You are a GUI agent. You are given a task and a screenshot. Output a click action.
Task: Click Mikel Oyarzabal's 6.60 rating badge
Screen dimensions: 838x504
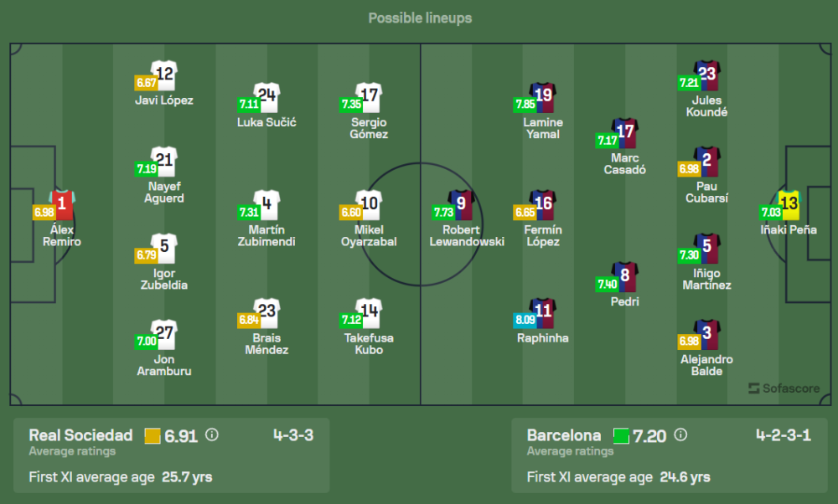tap(349, 213)
